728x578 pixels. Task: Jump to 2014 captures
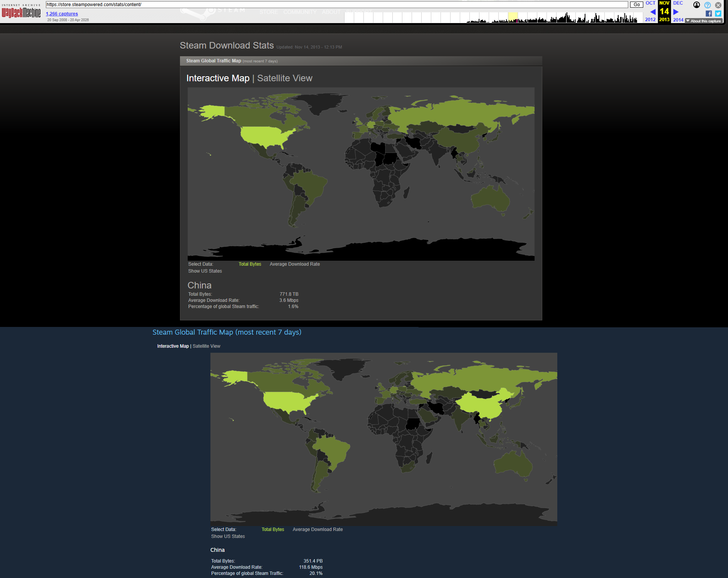pyautogui.click(x=678, y=20)
